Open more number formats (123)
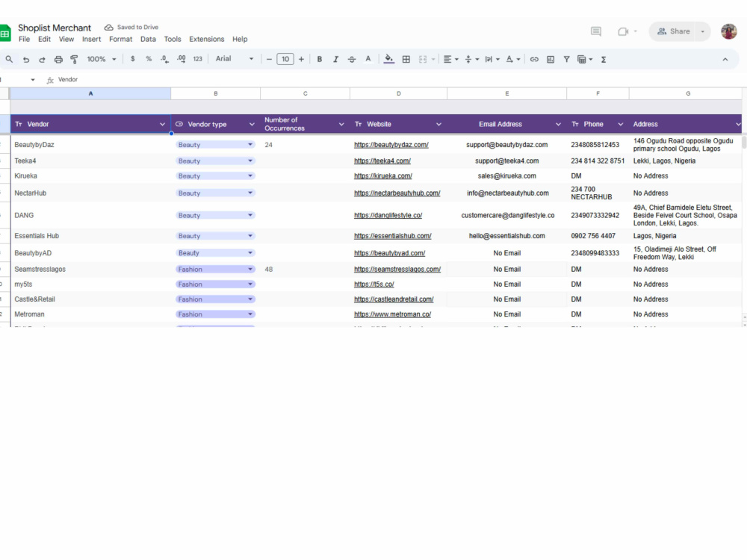This screenshot has width=747, height=560. (197, 59)
